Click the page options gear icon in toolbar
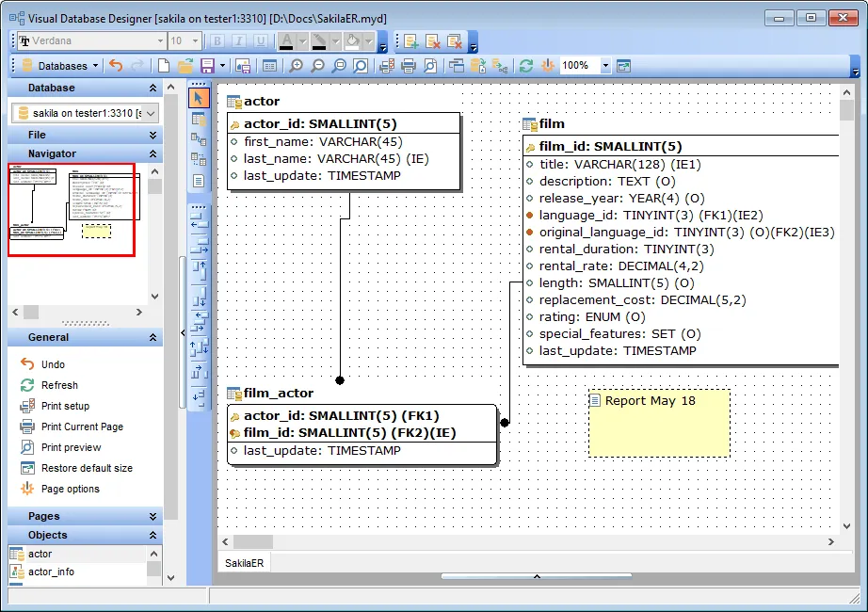 point(548,66)
